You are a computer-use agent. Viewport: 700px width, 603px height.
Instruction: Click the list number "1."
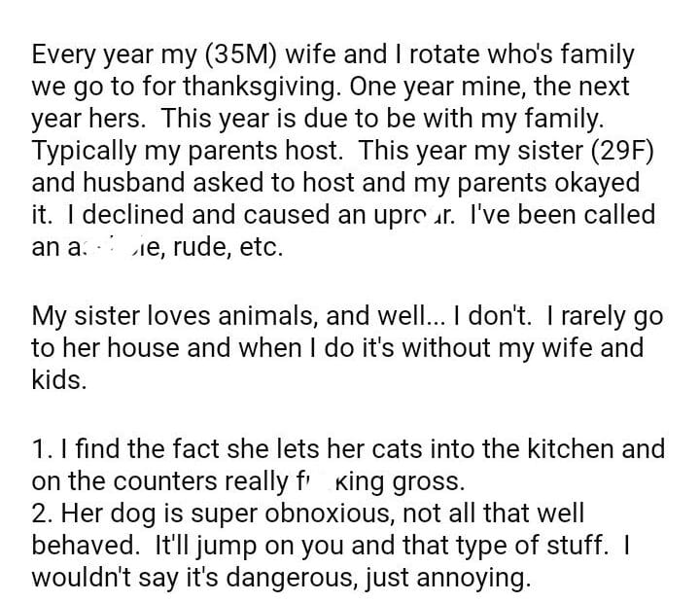[42, 450]
